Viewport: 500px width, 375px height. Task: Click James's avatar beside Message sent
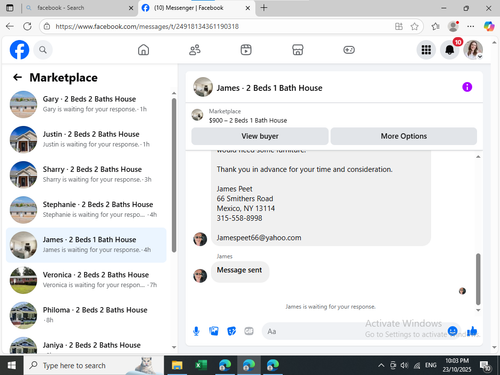coord(200,276)
